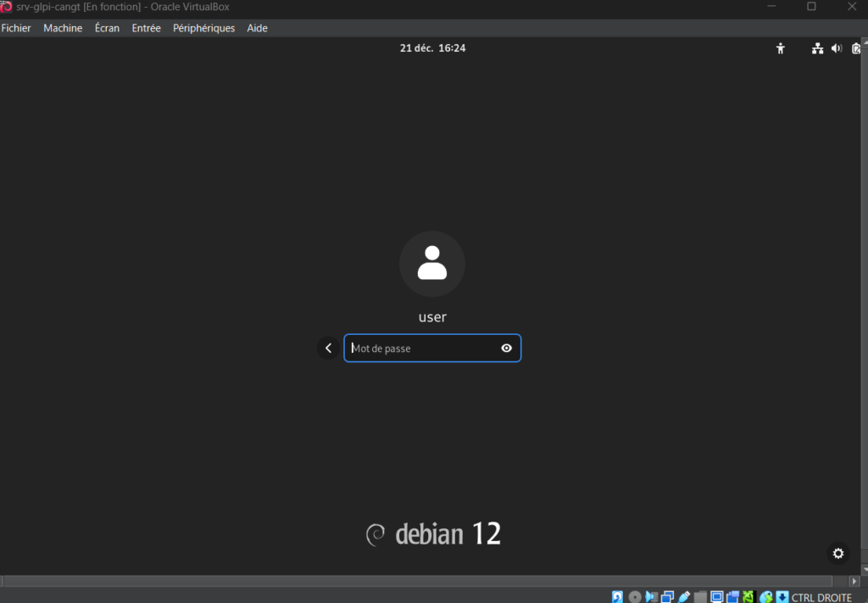The image size is (868, 603).
Task: Expand the Écran menu
Action: coord(107,28)
